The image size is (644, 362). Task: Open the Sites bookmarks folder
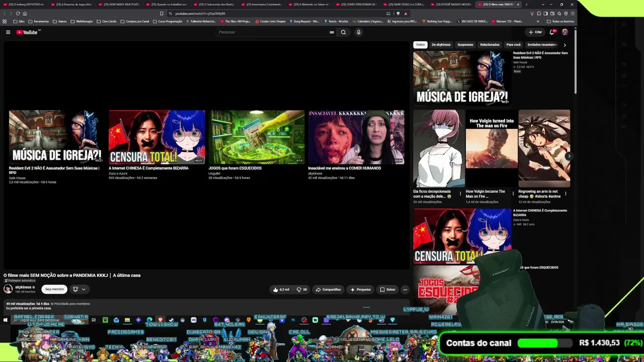19,22
